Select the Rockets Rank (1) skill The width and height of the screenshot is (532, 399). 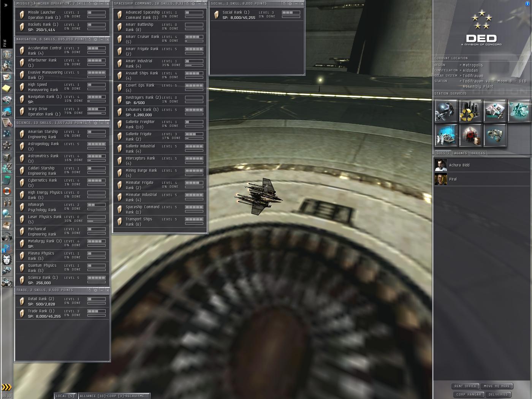(62, 27)
